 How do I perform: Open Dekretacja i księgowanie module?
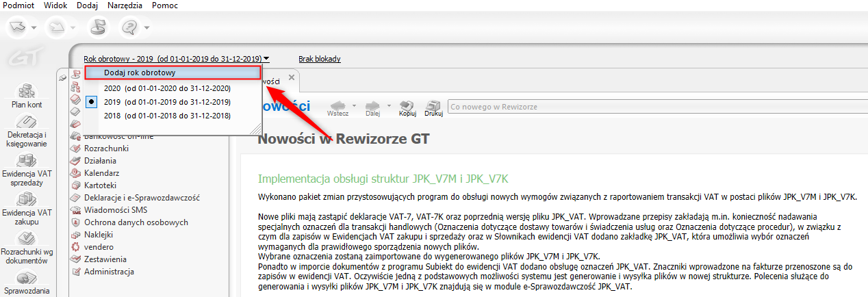click(27, 131)
